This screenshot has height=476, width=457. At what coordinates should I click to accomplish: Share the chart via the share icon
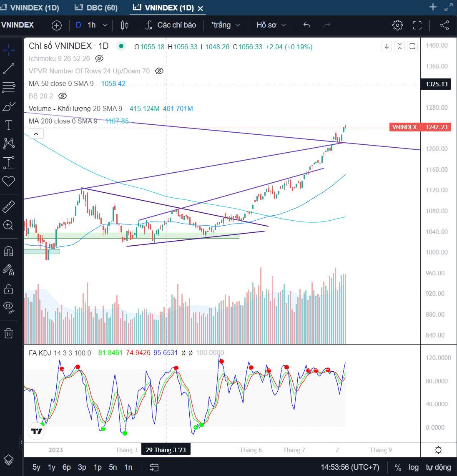pos(444,25)
